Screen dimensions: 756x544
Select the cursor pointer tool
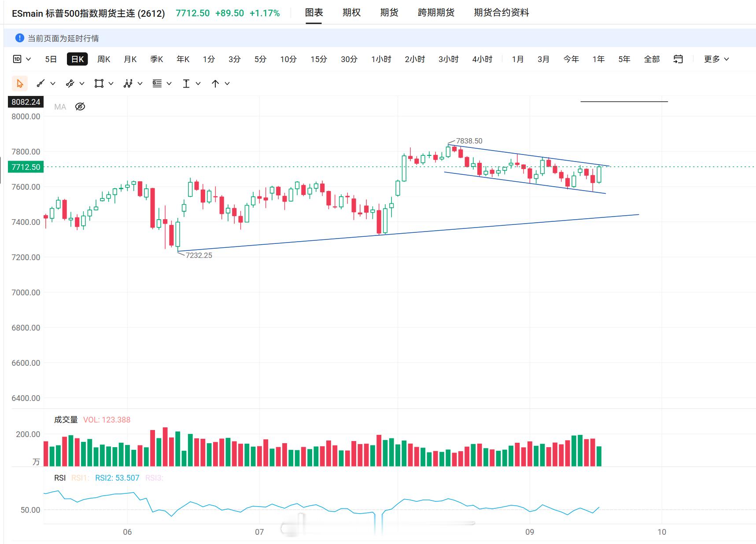(x=20, y=84)
